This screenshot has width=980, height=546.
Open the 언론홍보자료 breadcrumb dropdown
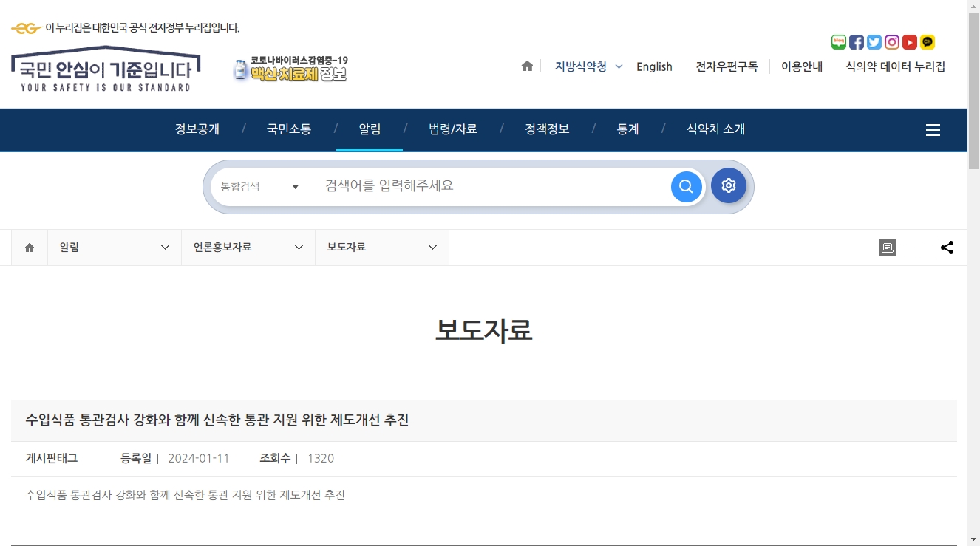click(x=248, y=248)
